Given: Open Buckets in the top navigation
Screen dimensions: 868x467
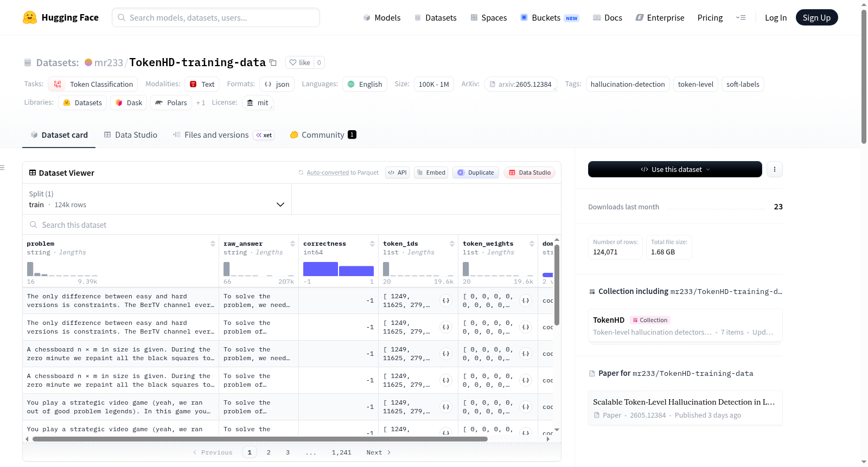Looking at the screenshot, I should pyautogui.click(x=550, y=18).
